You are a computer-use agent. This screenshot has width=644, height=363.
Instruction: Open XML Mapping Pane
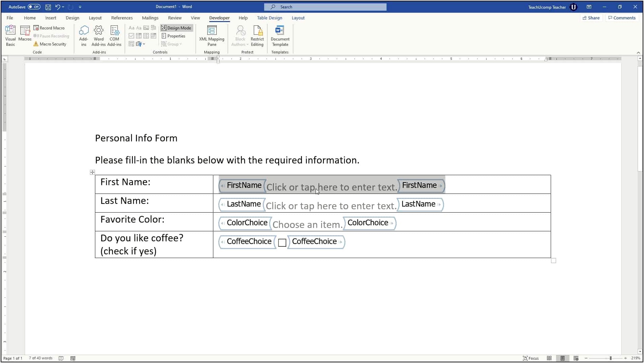click(x=211, y=35)
